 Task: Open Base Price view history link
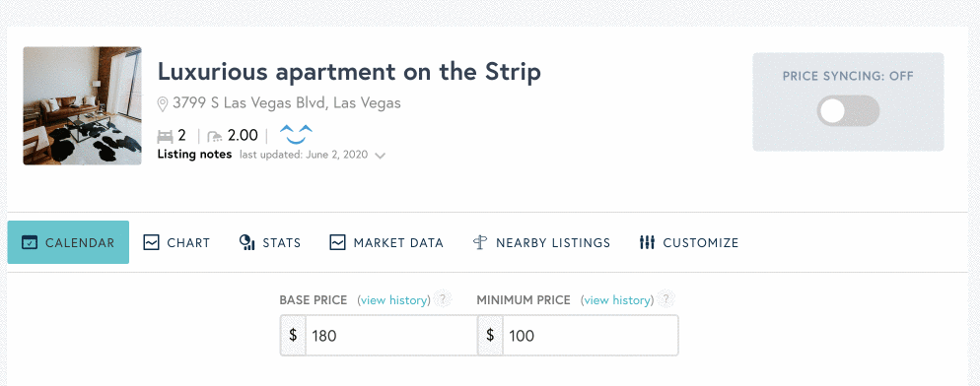coord(393,300)
